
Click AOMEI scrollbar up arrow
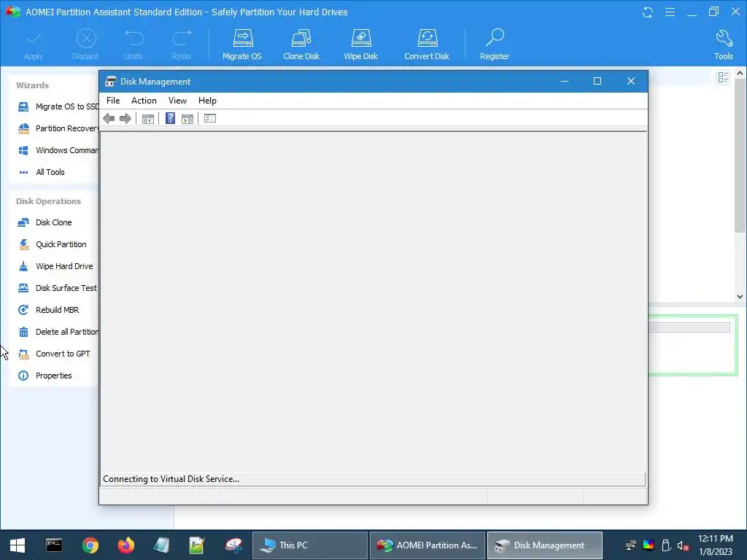(x=740, y=74)
